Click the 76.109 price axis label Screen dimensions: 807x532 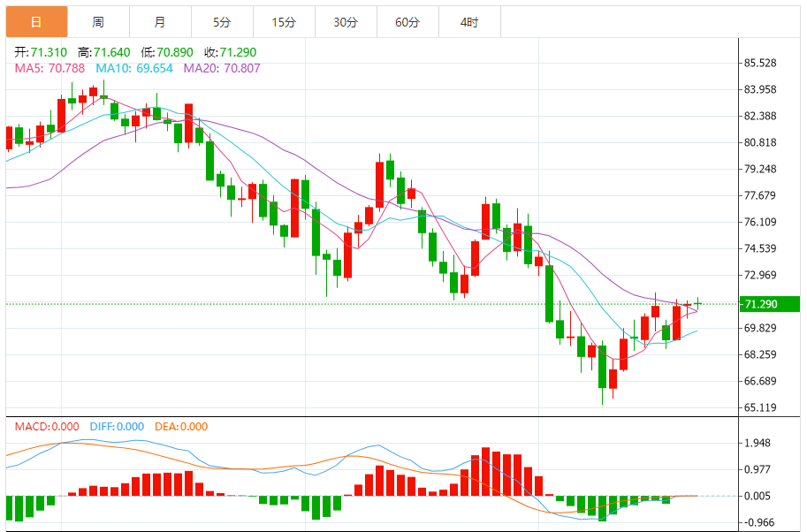point(760,223)
